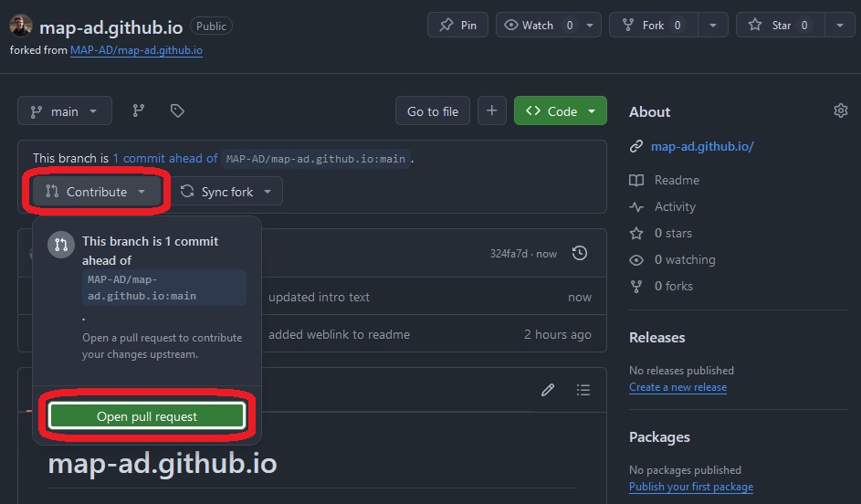The image size is (861, 504).
Task: Click the '2 hours ago' timestamp
Action: (x=557, y=334)
